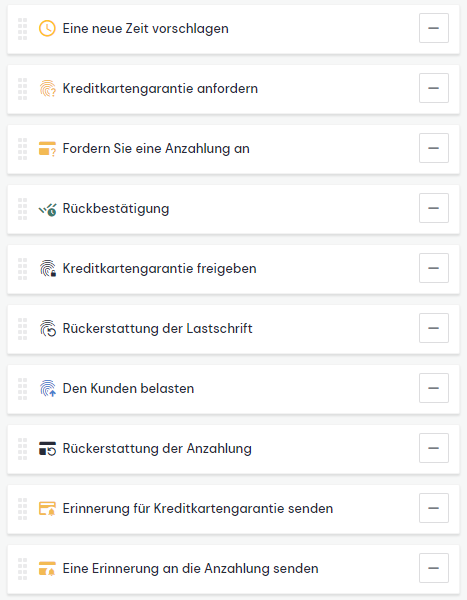Viewport: 467px width, 600px height.
Task: Click the fingerprint lock icon for Kreditkartengarantie freigeben
Action: 47,269
